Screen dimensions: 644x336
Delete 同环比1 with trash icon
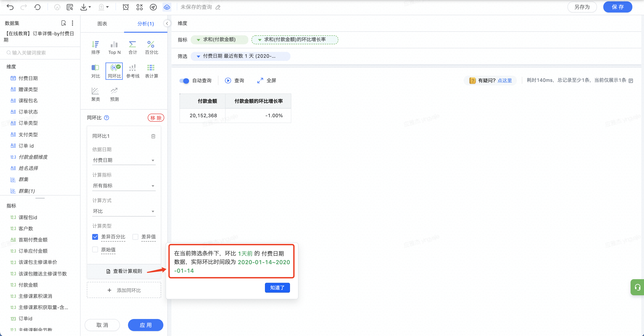click(153, 136)
